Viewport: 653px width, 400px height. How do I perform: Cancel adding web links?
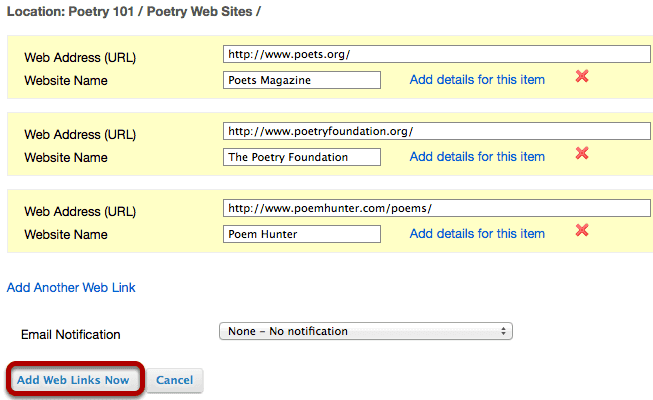point(174,380)
